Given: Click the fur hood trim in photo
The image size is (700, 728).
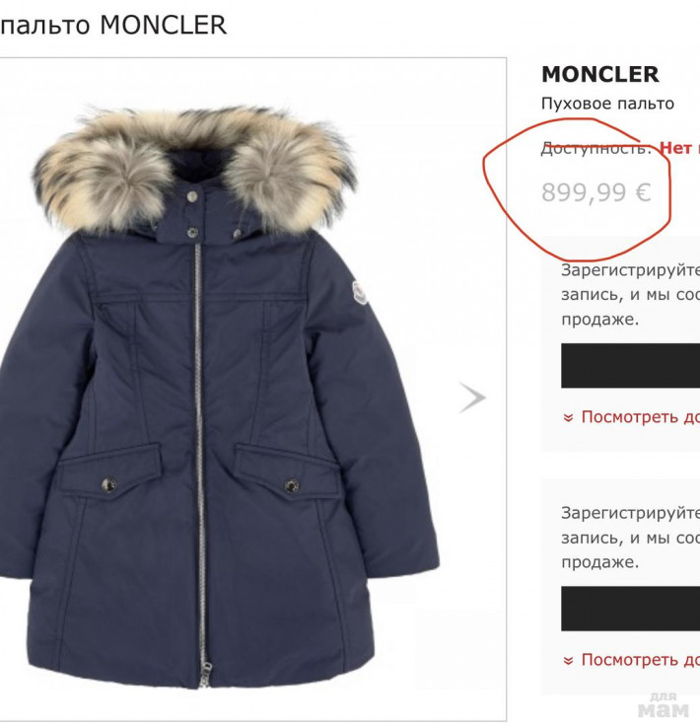Looking at the screenshot, I should point(195,167).
